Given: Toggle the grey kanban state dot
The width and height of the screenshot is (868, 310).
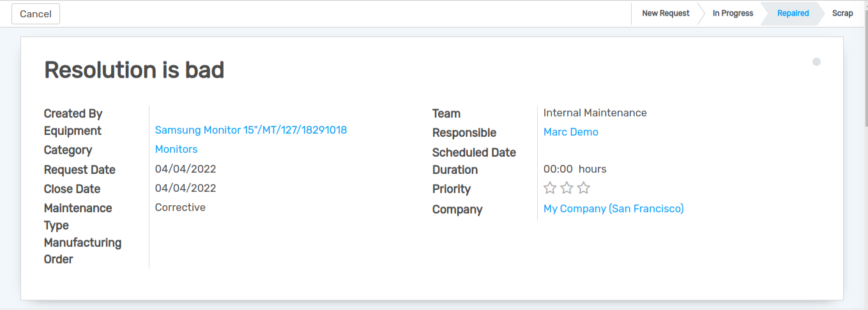Looking at the screenshot, I should (x=816, y=62).
